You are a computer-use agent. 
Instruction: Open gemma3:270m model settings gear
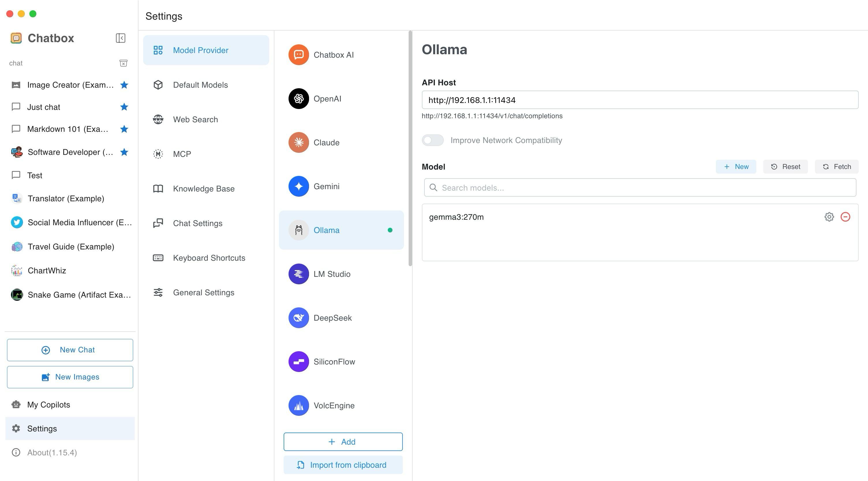829,217
